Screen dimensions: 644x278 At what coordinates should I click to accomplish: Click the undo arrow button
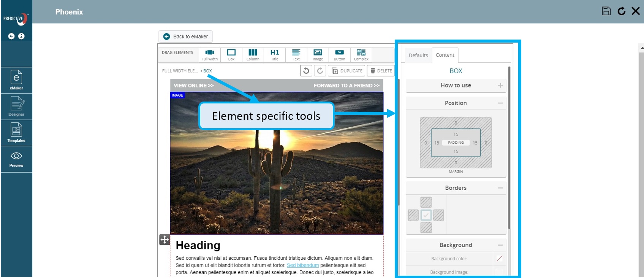pyautogui.click(x=306, y=71)
